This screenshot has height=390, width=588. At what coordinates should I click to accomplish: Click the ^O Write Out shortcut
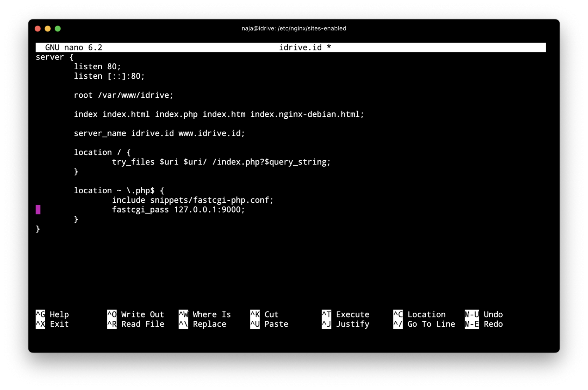(x=136, y=314)
